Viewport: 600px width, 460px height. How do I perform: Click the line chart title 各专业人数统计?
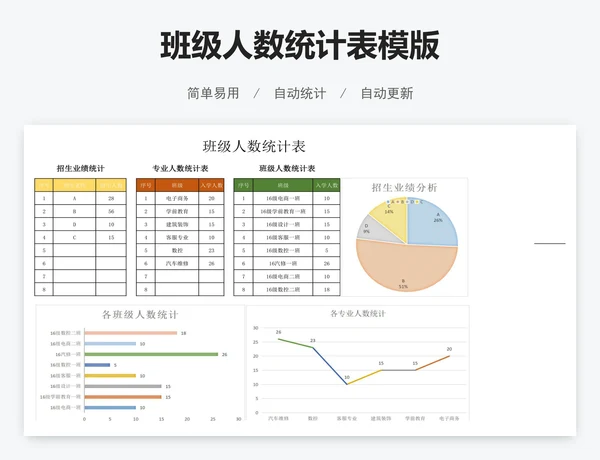click(x=358, y=314)
